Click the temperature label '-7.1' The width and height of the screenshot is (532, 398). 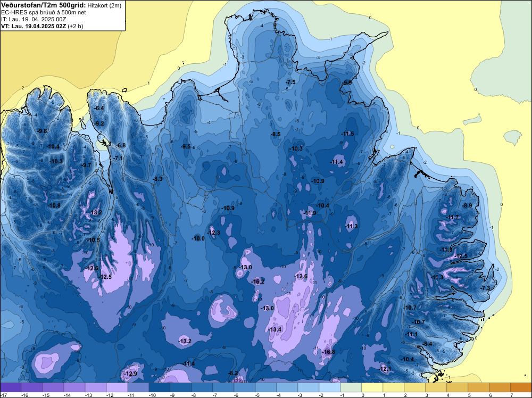(118, 158)
